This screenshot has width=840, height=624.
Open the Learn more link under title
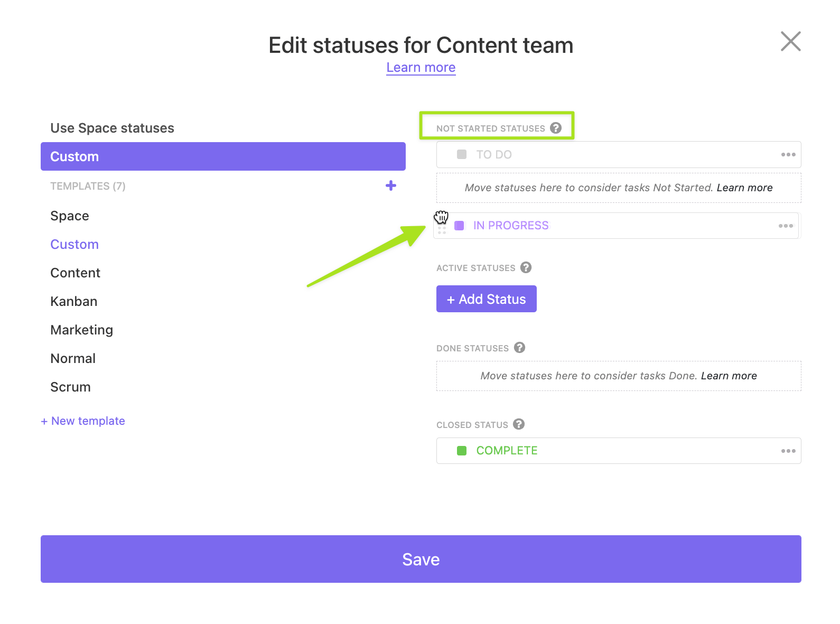click(x=421, y=68)
